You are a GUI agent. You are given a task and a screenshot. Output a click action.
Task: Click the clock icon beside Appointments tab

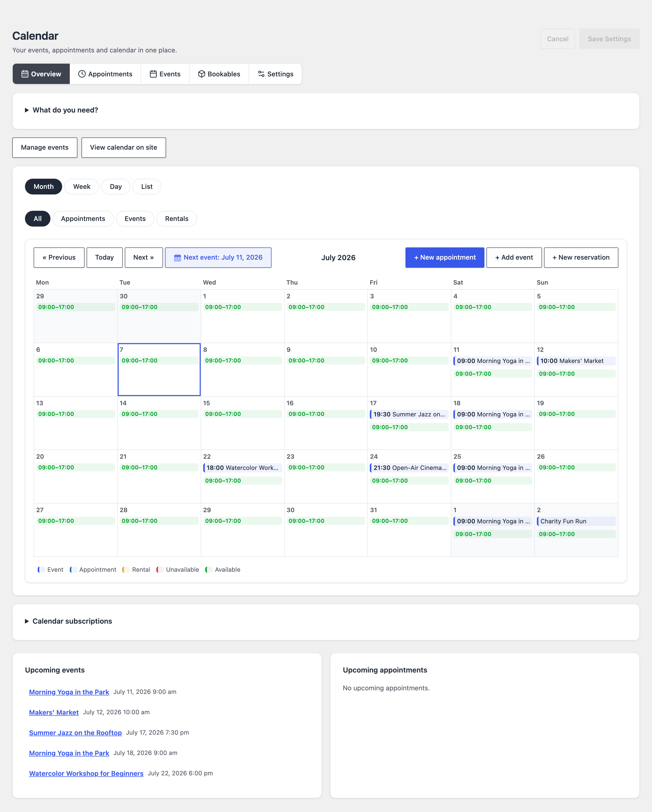click(x=82, y=74)
